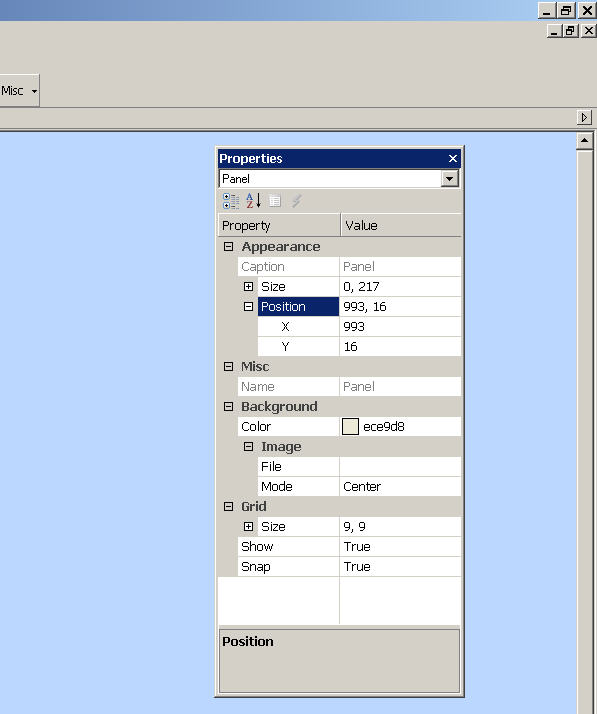Screen dimensions: 597x714
Task: Click the Appearance Size value 0, 217
Action: coord(400,286)
